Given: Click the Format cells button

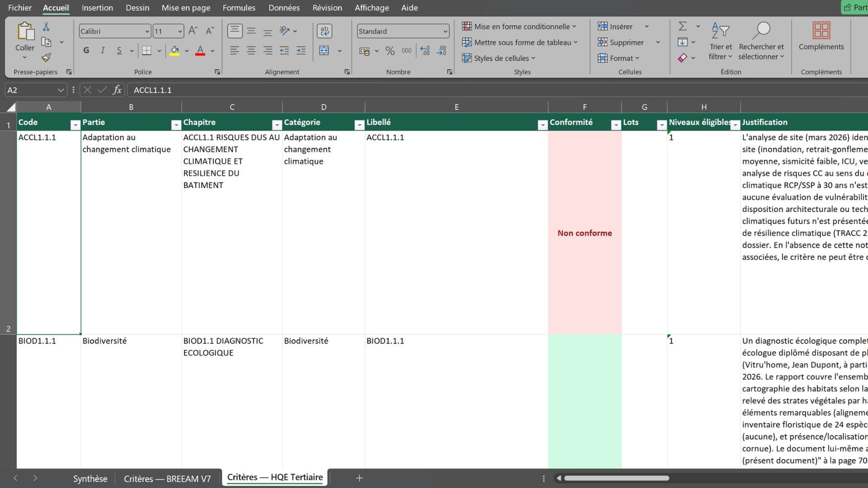Looking at the screenshot, I should 618,58.
